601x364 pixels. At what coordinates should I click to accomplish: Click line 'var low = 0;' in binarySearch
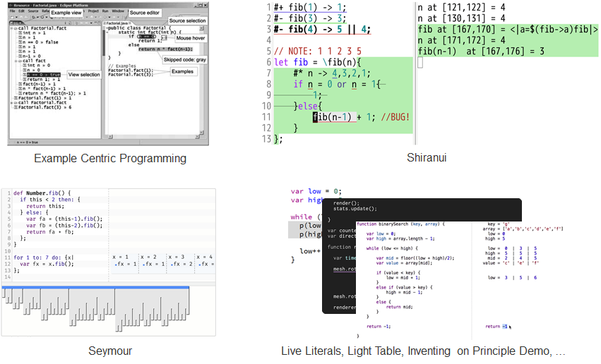383,231
